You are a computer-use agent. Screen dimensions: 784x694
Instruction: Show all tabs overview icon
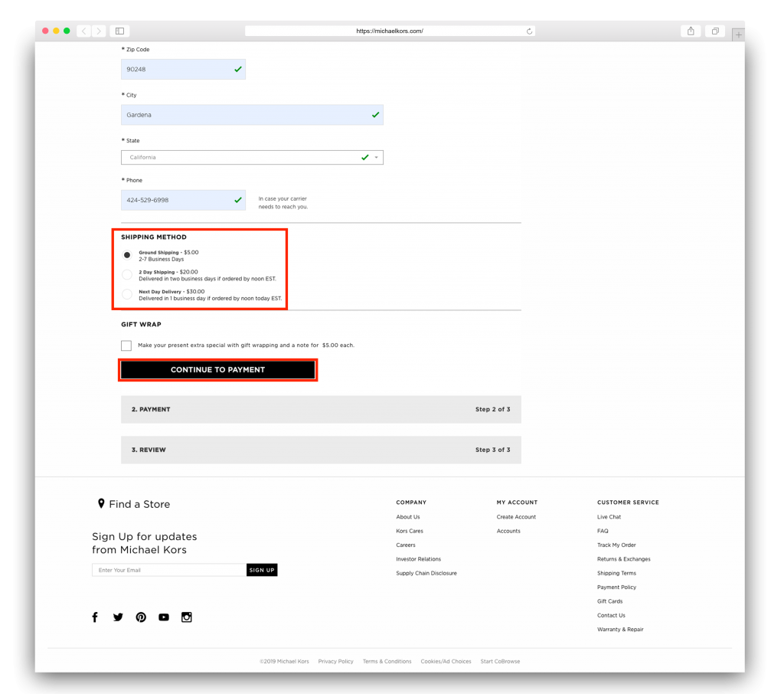tap(715, 31)
